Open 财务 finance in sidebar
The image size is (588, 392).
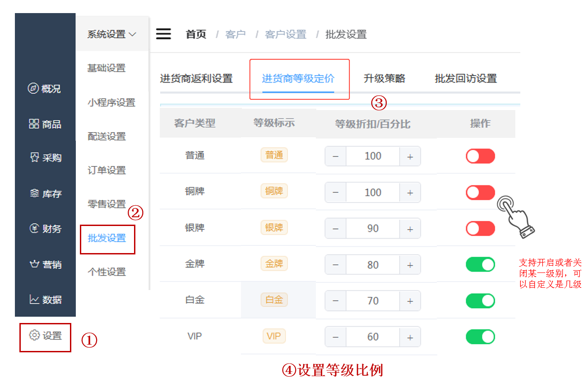[45, 229]
